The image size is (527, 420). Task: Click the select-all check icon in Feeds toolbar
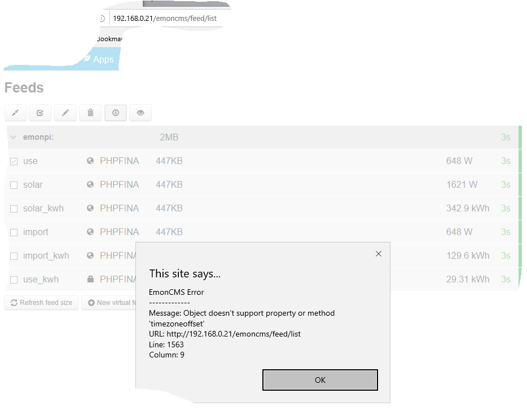point(40,113)
